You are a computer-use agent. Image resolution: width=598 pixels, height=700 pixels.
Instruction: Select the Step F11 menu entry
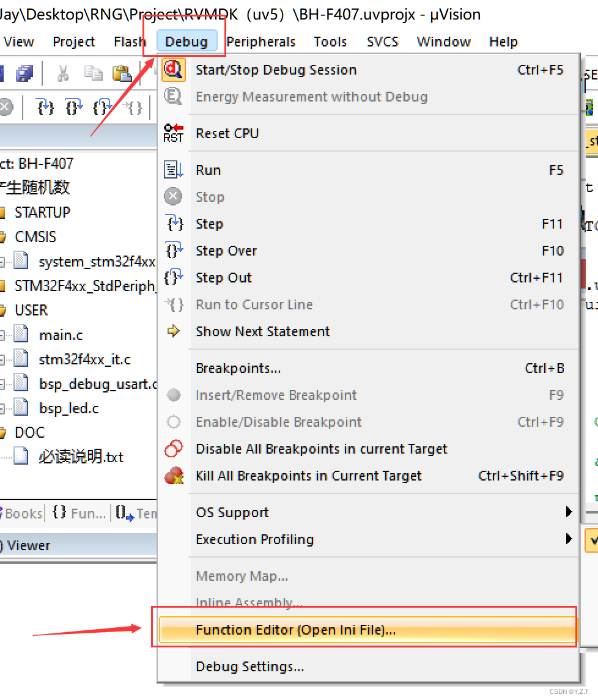369,224
